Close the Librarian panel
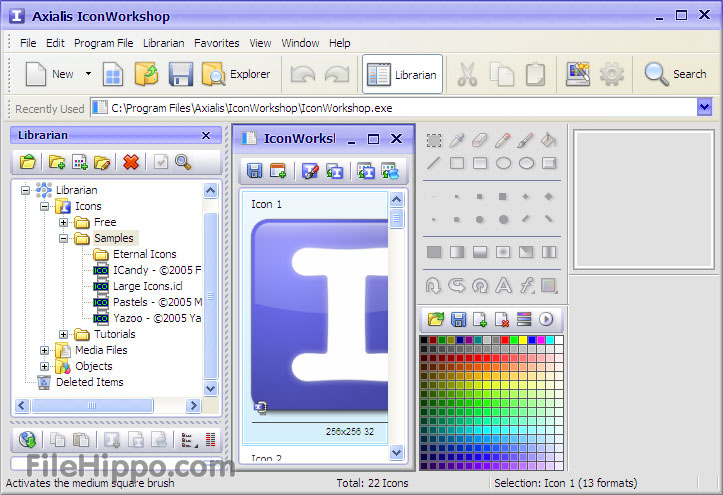The height and width of the screenshot is (495, 723). pos(206,135)
